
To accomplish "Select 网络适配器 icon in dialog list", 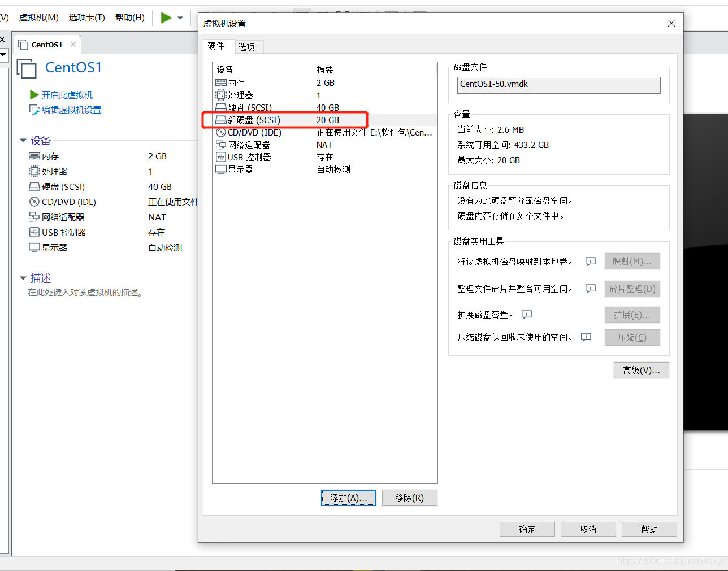I will pos(221,145).
